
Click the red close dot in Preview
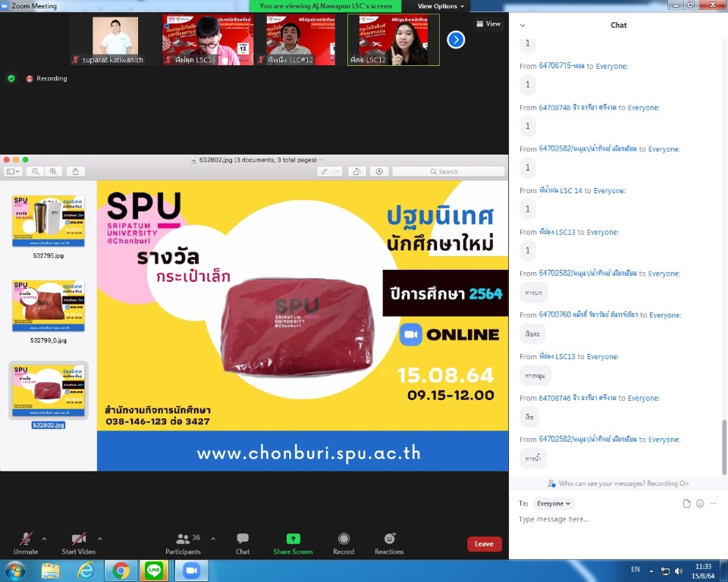click(x=7, y=160)
